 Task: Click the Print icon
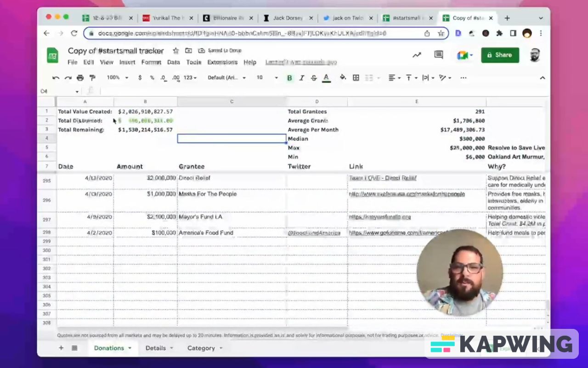(x=80, y=78)
